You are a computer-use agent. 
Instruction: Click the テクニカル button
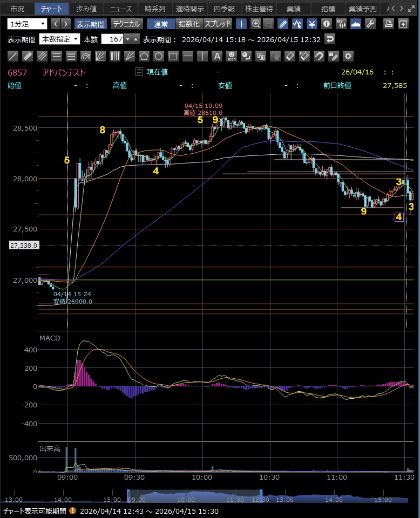coord(126,24)
